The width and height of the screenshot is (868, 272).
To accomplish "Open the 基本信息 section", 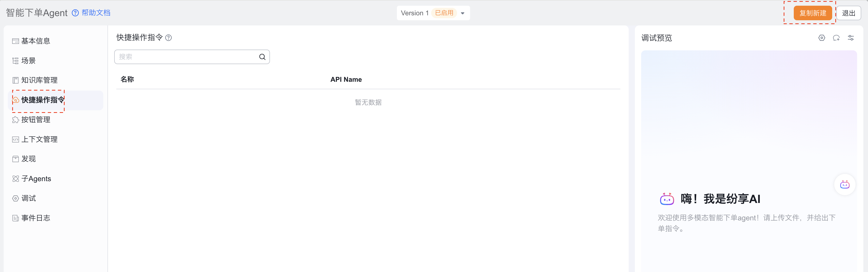I will [35, 41].
